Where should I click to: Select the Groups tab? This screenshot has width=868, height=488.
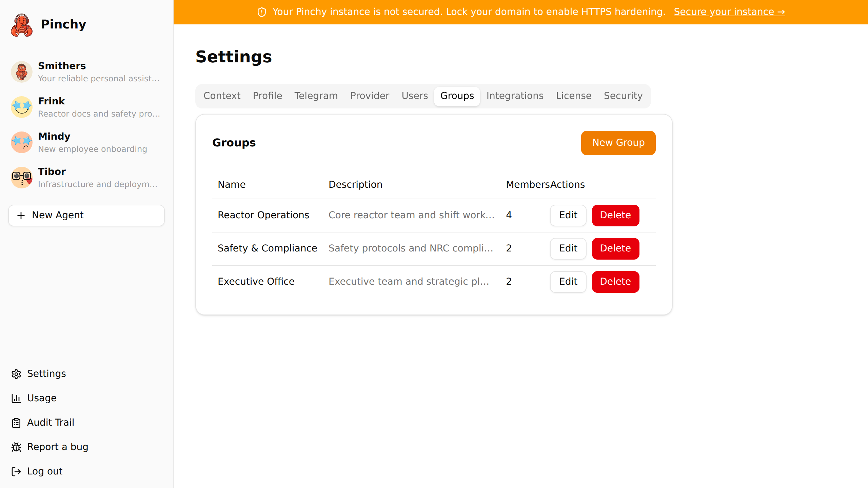[457, 96]
